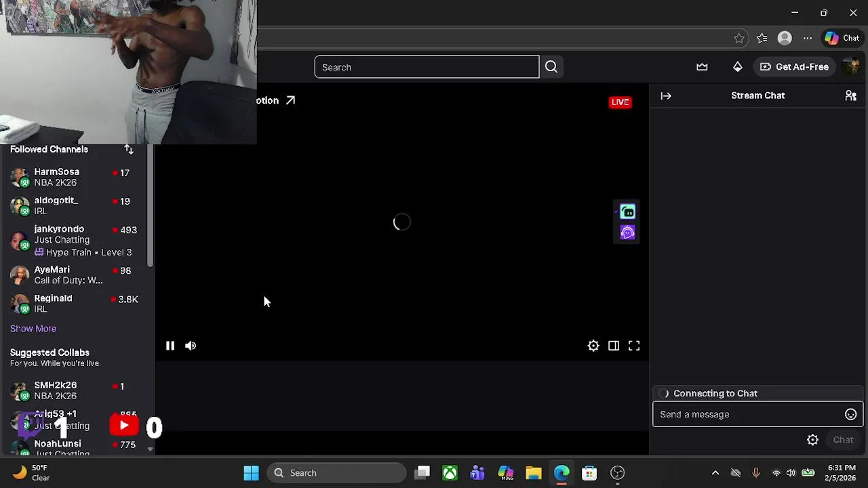This screenshot has width=868, height=488.
Task: Open video player settings gear
Action: click(x=593, y=346)
